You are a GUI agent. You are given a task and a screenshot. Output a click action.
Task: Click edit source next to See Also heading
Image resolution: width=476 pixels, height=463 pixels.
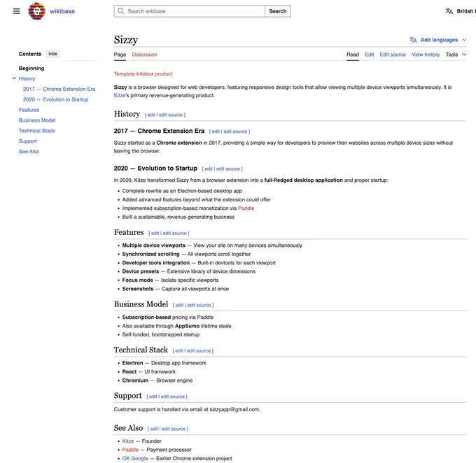174,429
